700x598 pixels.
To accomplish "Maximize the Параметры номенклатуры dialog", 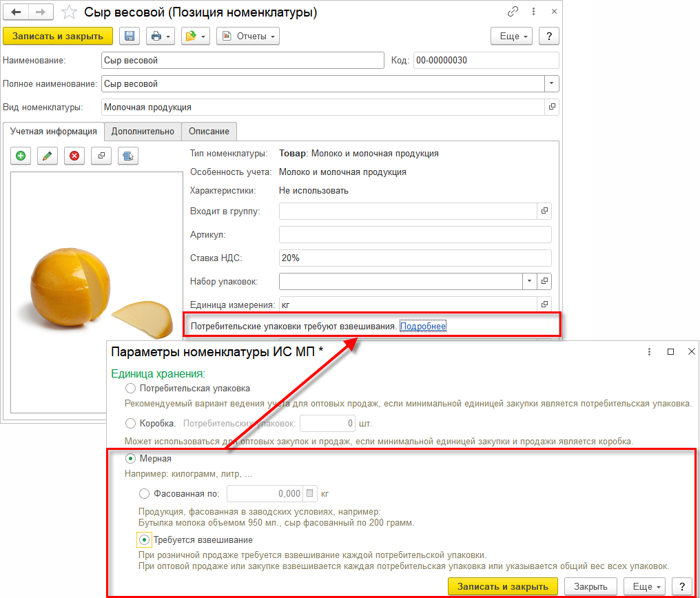I will coord(670,351).
